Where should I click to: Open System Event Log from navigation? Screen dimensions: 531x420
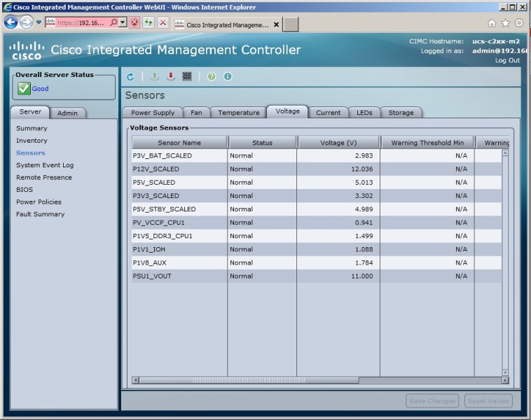click(45, 165)
